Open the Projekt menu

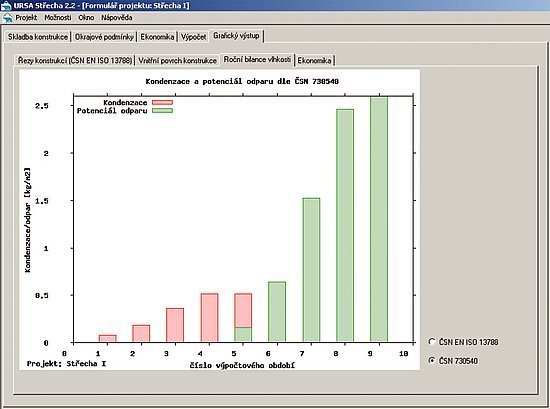tap(26, 18)
